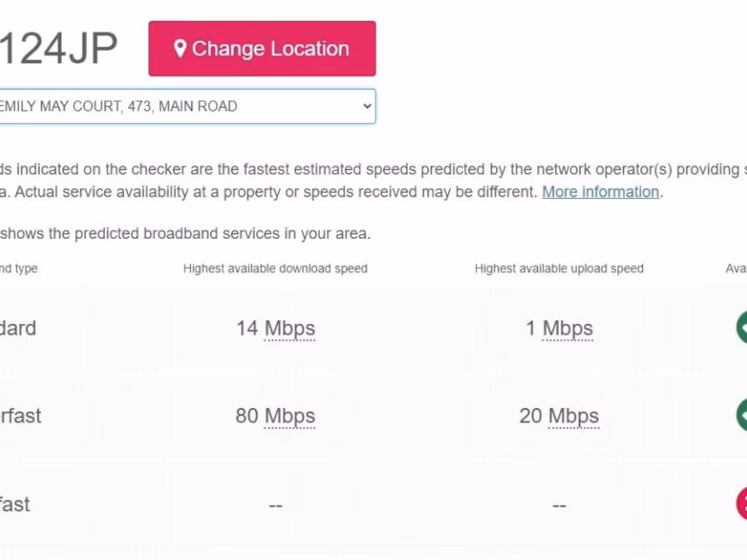Image resolution: width=747 pixels, height=560 pixels.
Task: Click the Highest available download speed header
Action: pyautogui.click(x=275, y=268)
